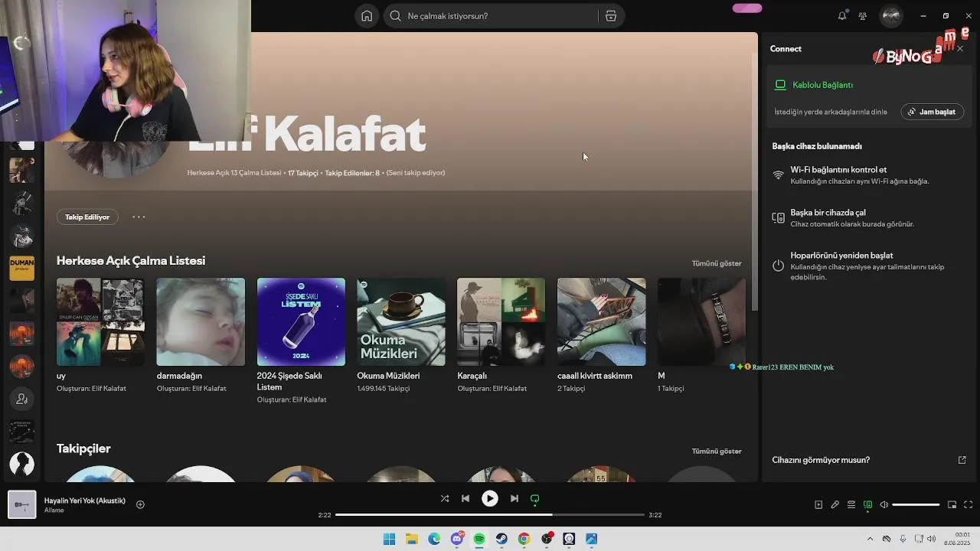This screenshot has height=551, width=980.
Task: Open Google Chrome from taskbar
Action: 524,539
